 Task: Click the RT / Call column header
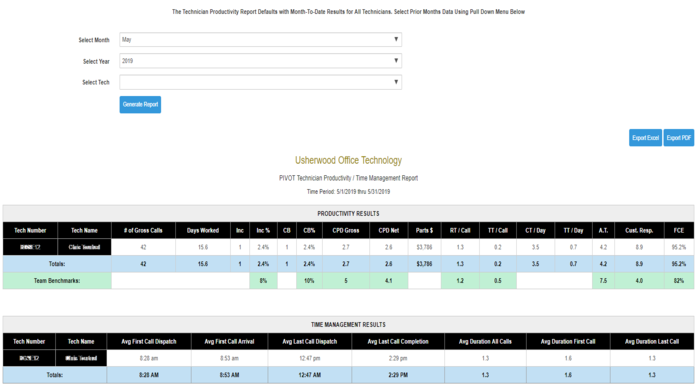(460, 230)
